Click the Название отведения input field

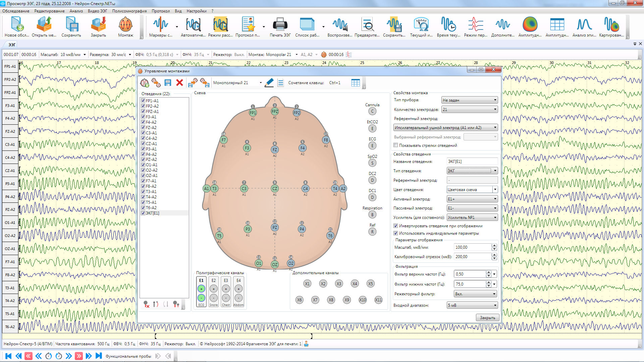[472, 162]
